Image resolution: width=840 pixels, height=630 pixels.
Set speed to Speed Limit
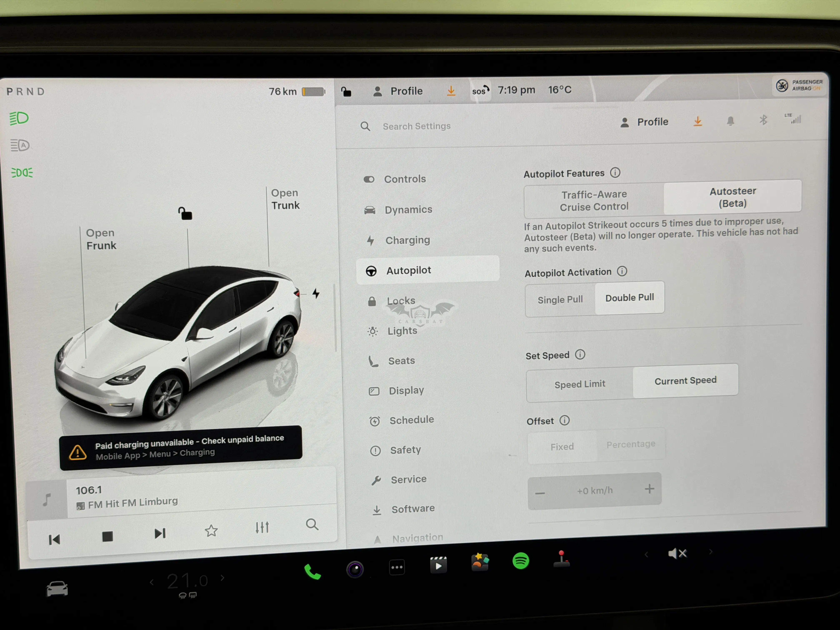pos(580,384)
